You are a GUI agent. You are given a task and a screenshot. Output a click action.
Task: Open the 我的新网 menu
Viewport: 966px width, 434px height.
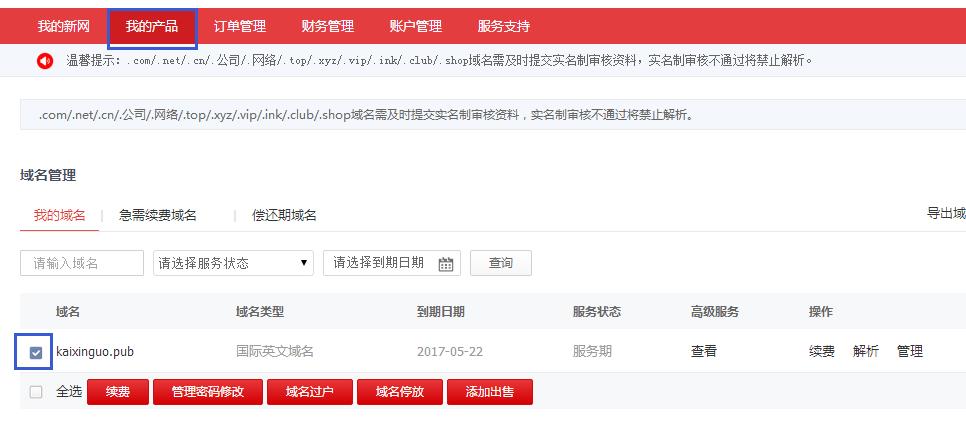coord(63,27)
